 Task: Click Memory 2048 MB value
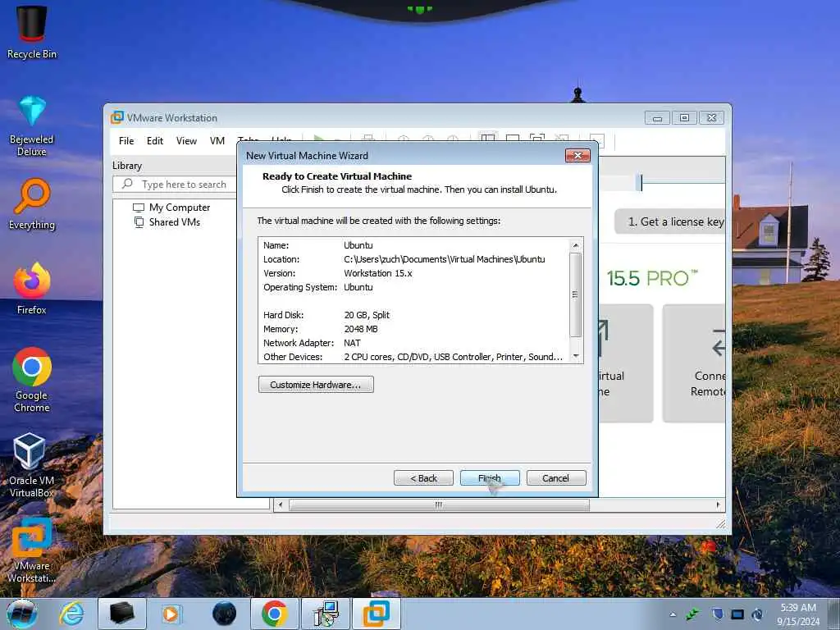[x=361, y=329]
